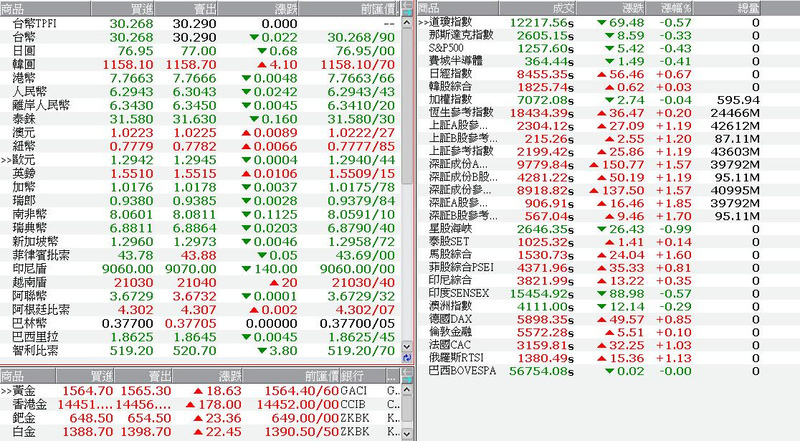This screenshot has width=800, height=441.
Task: Click the metals list scroll-up arrow
Action: [x=407, y=389]
